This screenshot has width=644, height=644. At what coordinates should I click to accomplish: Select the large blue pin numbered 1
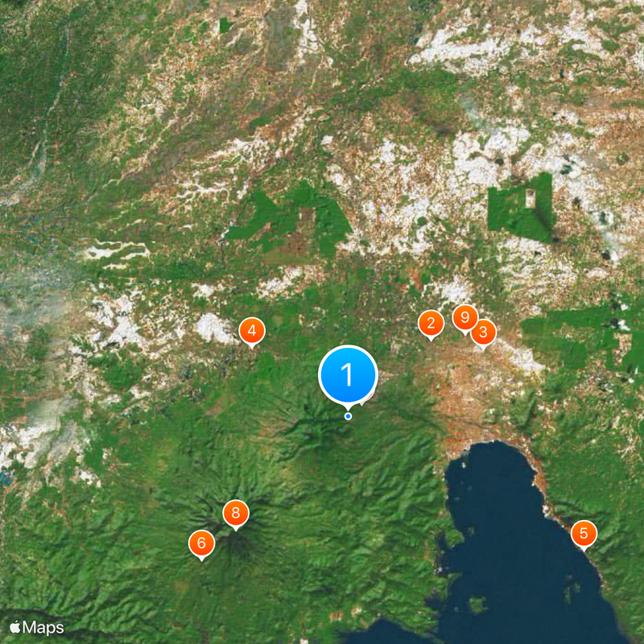tap(348, 374)
